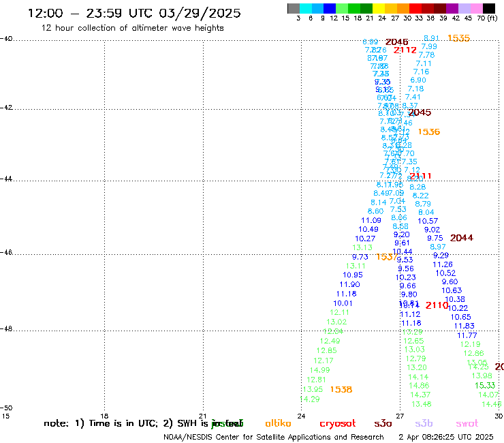The image size is (504, 443).
Task: Click the altika time label '1538'
Action: click(x=341, y=390)
